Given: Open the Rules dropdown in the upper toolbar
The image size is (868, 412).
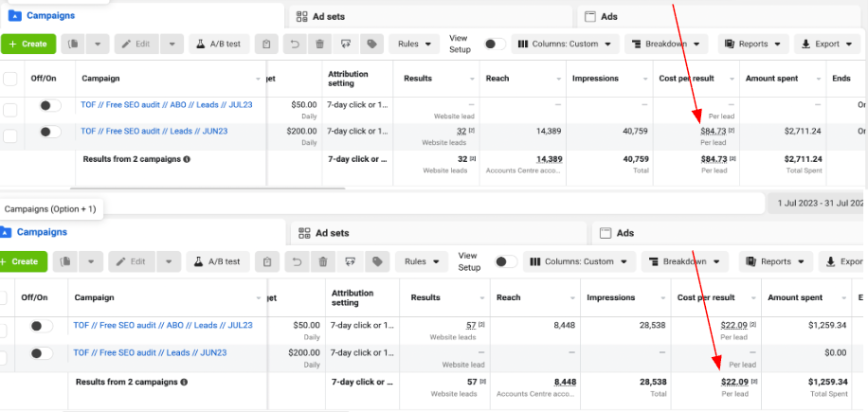Looking at the screenshot, I should (415, 45).
